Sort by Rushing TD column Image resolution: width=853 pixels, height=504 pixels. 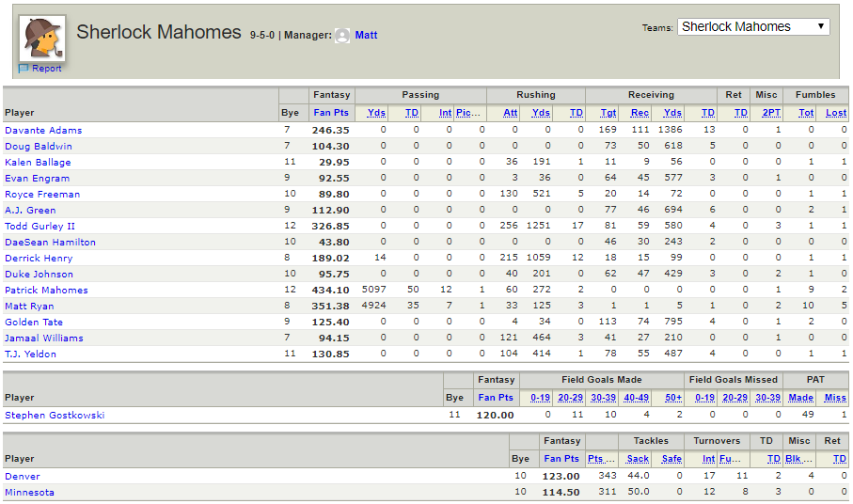(577, 113)
